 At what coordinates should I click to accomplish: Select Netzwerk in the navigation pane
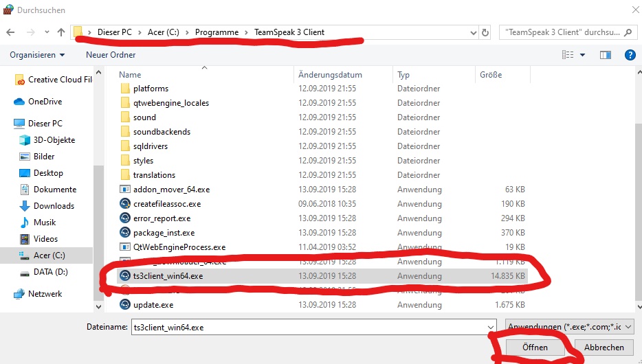point(38,294)
